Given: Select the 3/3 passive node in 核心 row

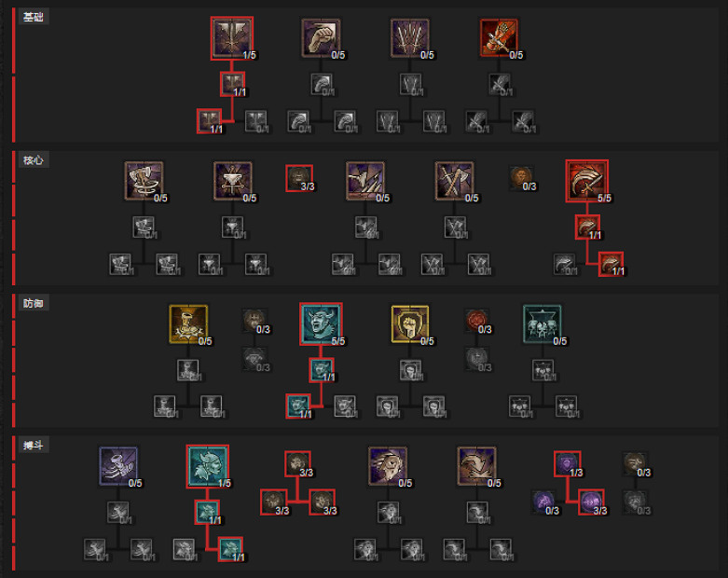Looking at the screenshot, I should (x=299, y=178).
